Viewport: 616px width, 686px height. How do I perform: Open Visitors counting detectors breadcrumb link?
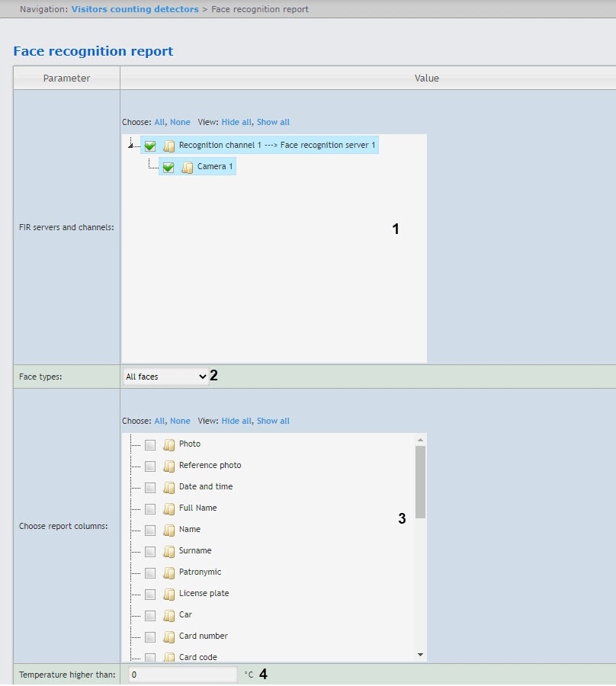(x=135, y=9)
